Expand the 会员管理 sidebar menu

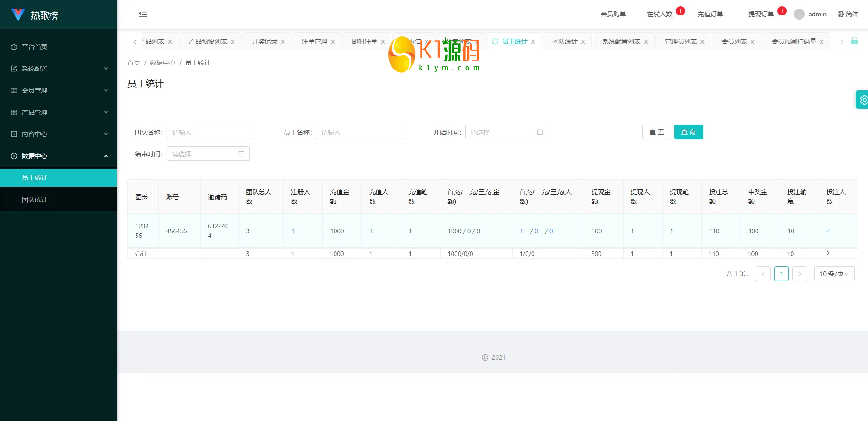[58, 90]
